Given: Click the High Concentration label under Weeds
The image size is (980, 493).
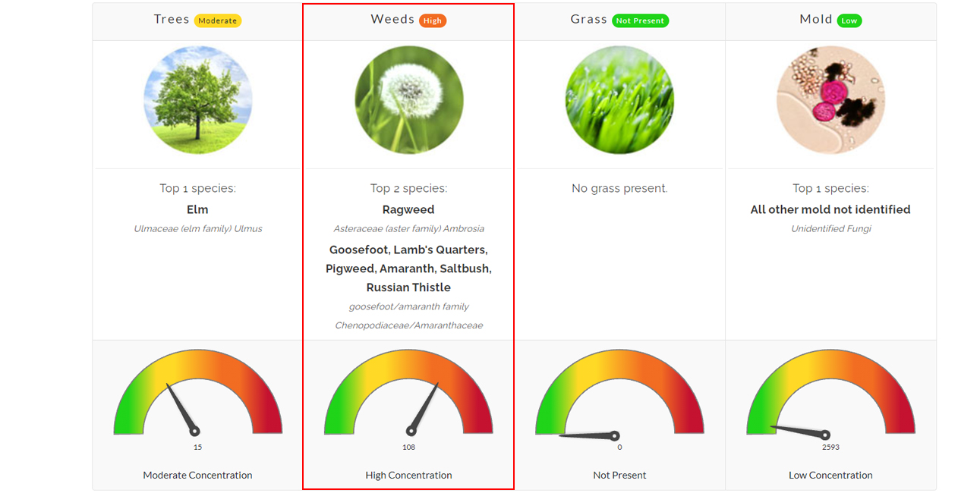Looking at the screenshot, I should tap(408, 475).
